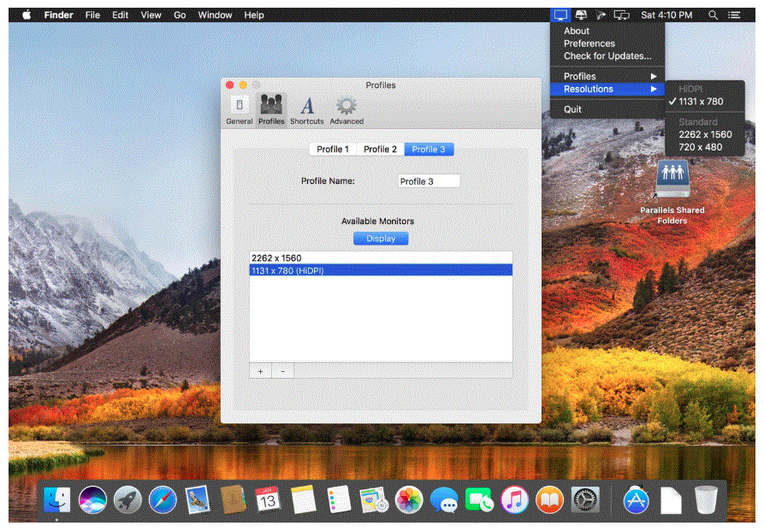This screenshot has width=764, height=532.
Task: Click the clock showing Sat 4:10 PM
Action: coord(666,15)
